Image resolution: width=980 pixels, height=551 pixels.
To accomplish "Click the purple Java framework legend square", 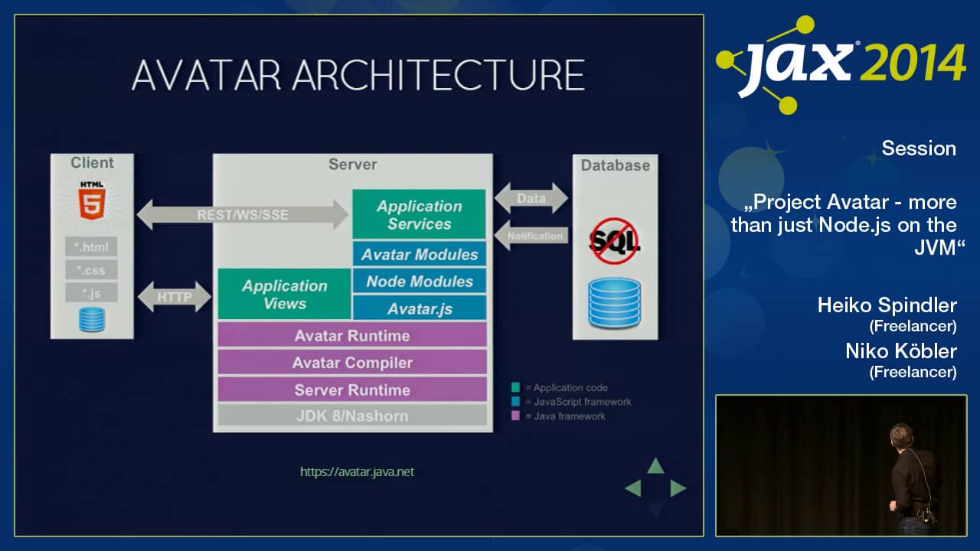I will [516, 416].
